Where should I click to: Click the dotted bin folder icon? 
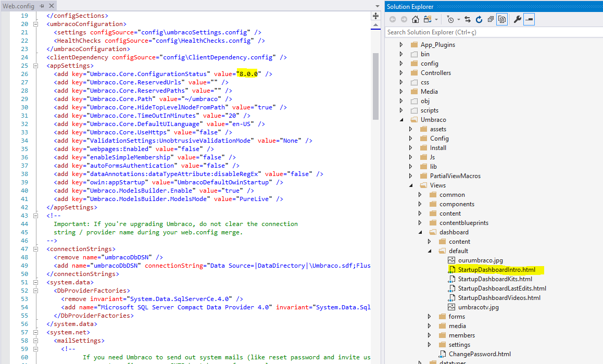(414, 54)
